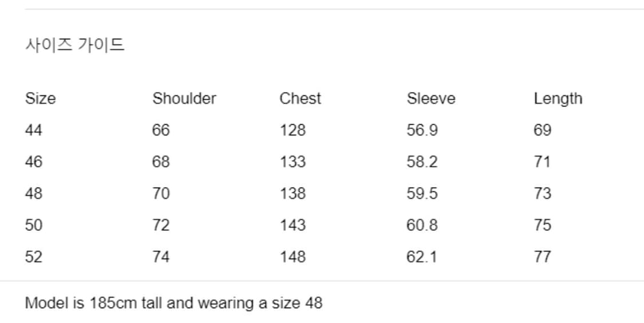Click the 사이즈 가이드 heading
This screenshot has height=323, width=644.
[x=75, y=45]
